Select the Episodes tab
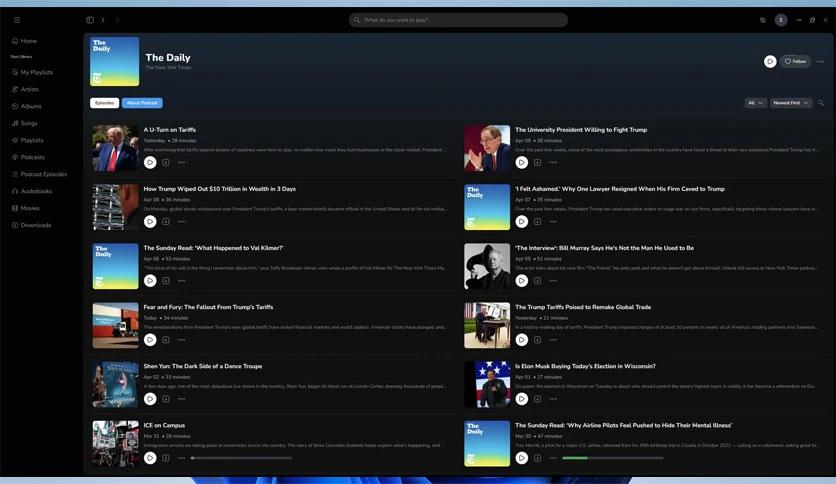 pos(104,103)
